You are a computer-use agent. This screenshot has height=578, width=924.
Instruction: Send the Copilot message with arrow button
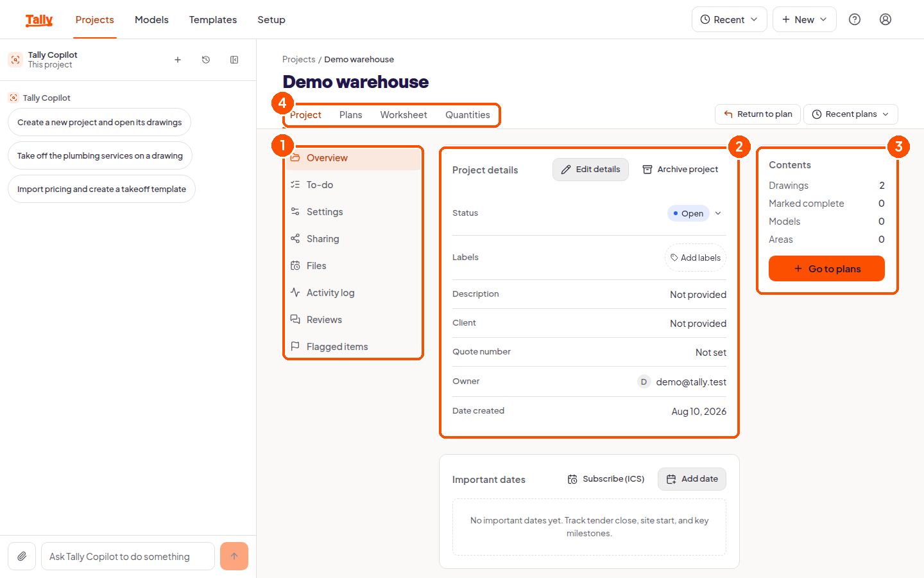pyautogui.click(x=234, y=556)
